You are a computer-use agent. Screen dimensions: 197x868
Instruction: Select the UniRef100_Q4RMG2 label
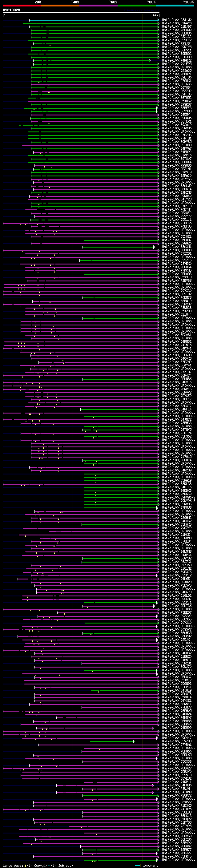pos(176,342)
